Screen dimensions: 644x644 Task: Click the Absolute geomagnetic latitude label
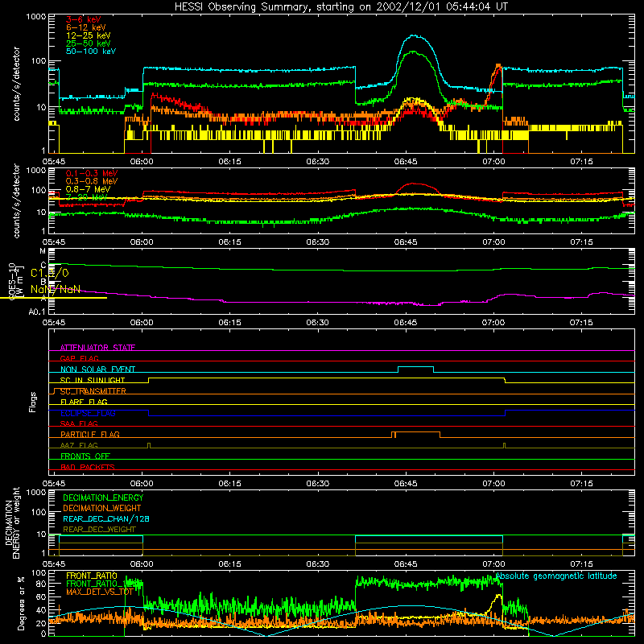click(x=556, y=576)
